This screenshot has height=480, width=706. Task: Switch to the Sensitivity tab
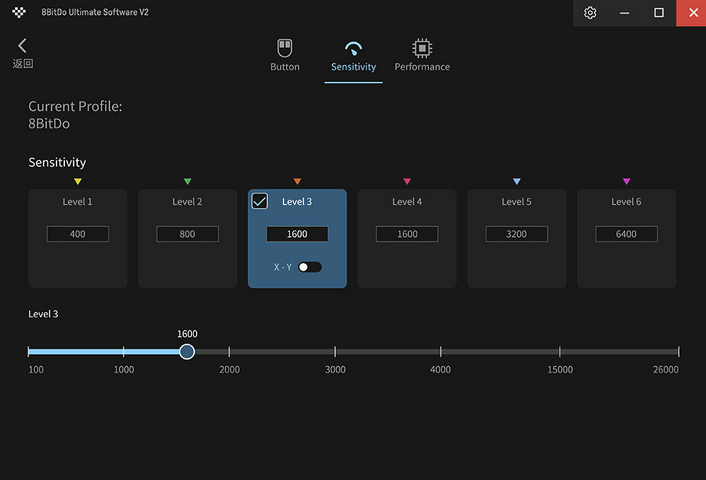pyautogui.click(x=353, y=57)
